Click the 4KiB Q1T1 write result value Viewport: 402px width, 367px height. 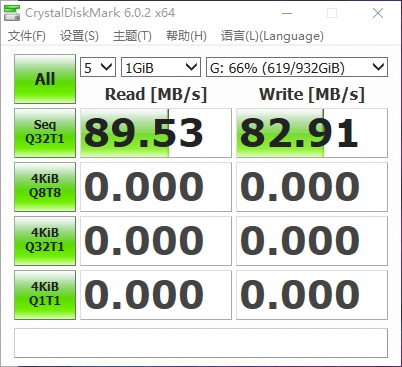(312, 295)
